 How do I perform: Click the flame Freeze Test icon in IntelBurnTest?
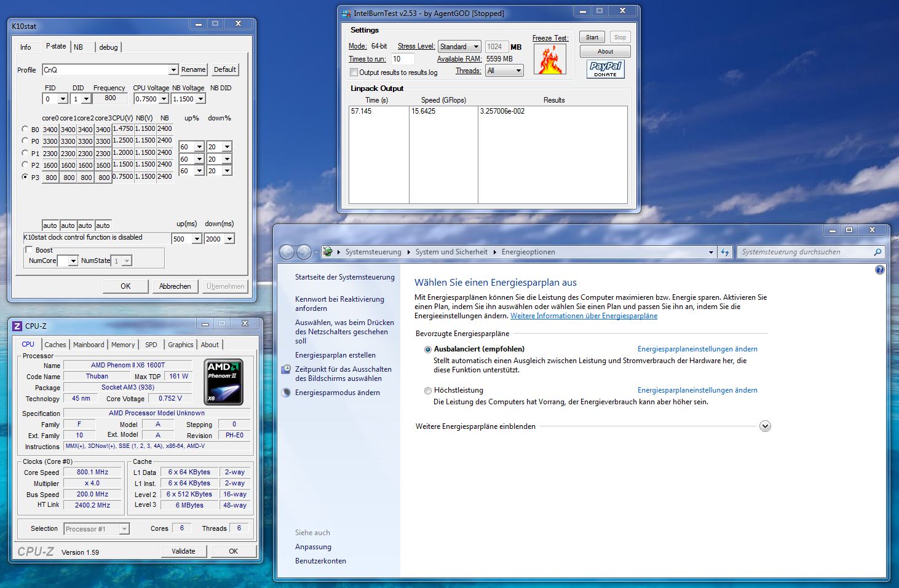point(550,60)
